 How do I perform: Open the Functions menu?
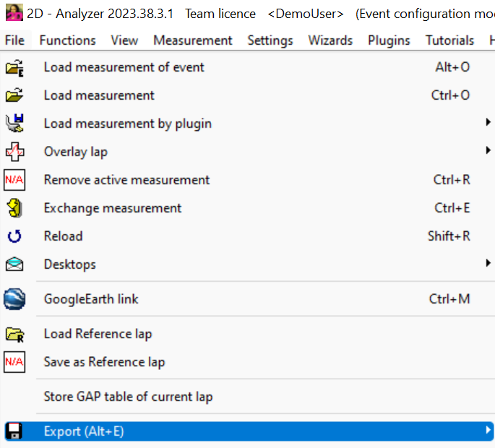pos(67,40)
